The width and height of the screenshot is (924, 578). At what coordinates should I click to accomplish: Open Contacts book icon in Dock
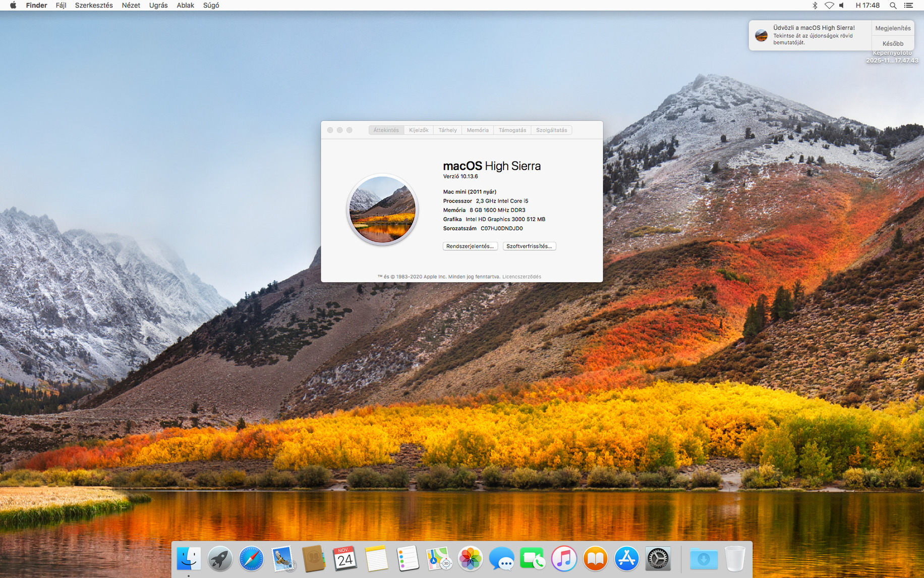coord(314,559)
